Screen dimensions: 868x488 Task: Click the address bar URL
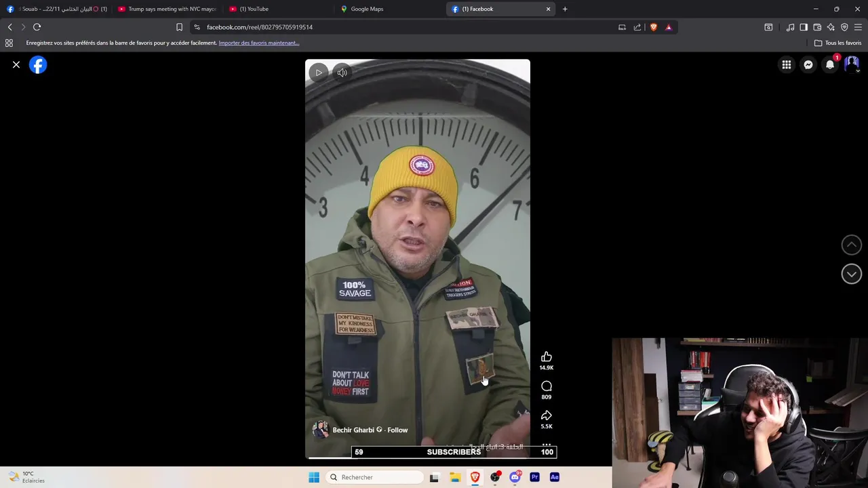(x=260, y=27)
